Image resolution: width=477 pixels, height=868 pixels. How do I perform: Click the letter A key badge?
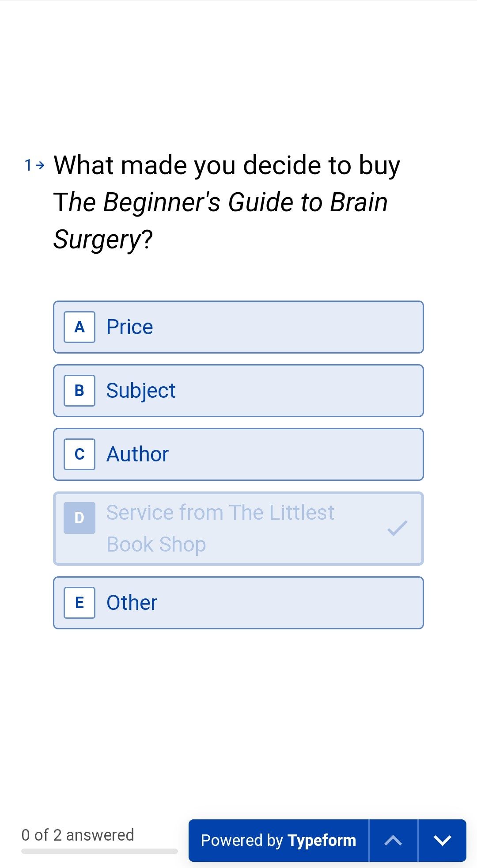79,327
